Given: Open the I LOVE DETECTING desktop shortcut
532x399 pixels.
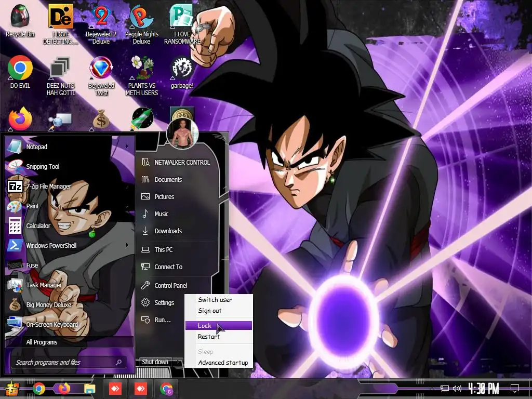Looking at the screenshot, I should tap(60, 24).
